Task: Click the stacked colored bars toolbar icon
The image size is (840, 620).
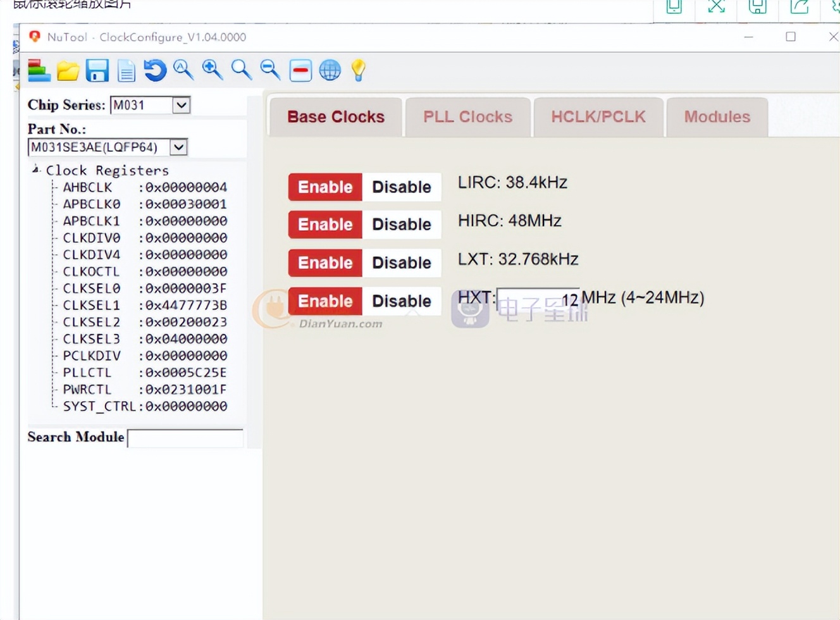Action: (x=39, y=70)
